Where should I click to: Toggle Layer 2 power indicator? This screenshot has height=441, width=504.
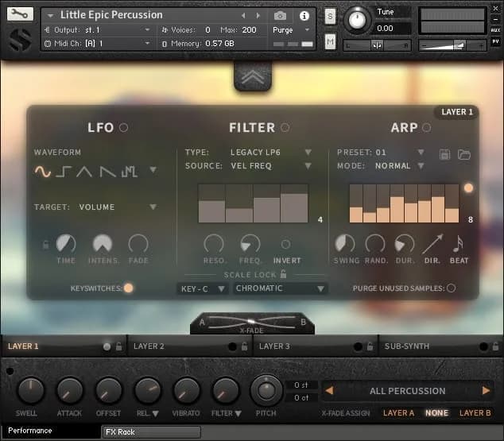click(x=232, y=346)
